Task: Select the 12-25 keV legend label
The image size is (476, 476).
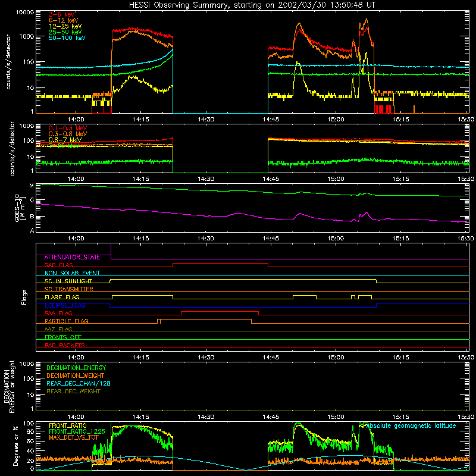Action: tap(65, 26)
